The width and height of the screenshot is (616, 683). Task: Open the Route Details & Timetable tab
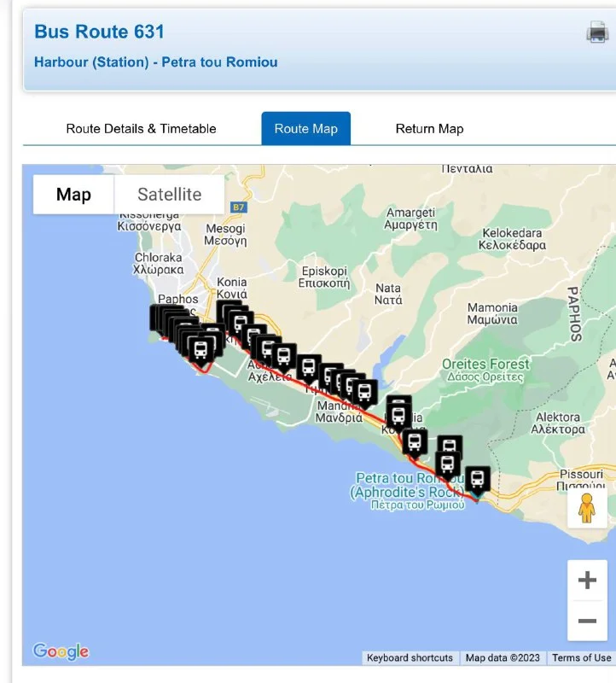tap(141, 129)
